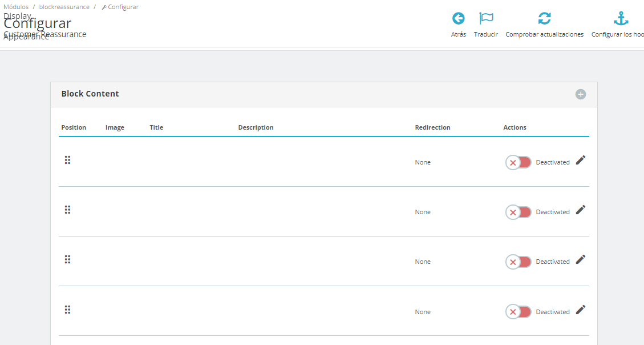Grab the first row drag handle

pyautogui.click(x=67, y=161)
